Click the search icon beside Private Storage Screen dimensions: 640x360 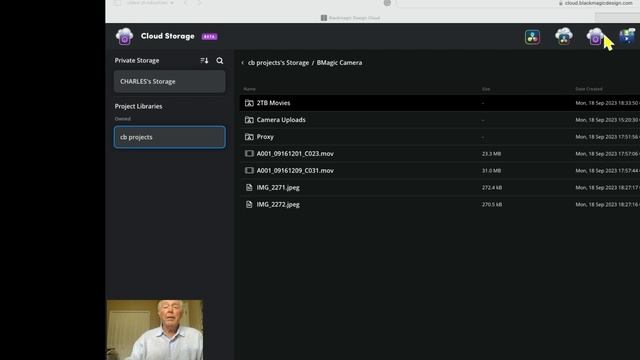tap(220, 61)
